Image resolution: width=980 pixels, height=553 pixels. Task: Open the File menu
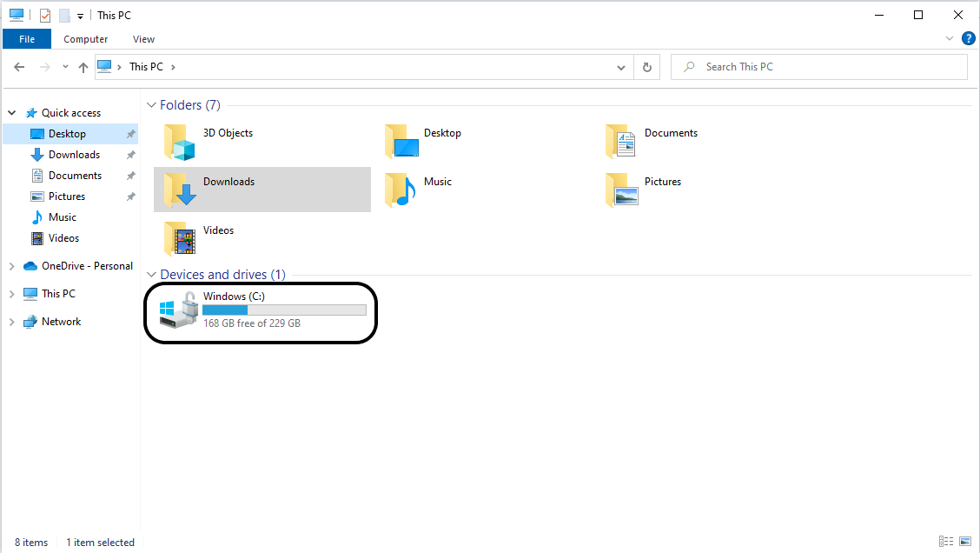27,38
